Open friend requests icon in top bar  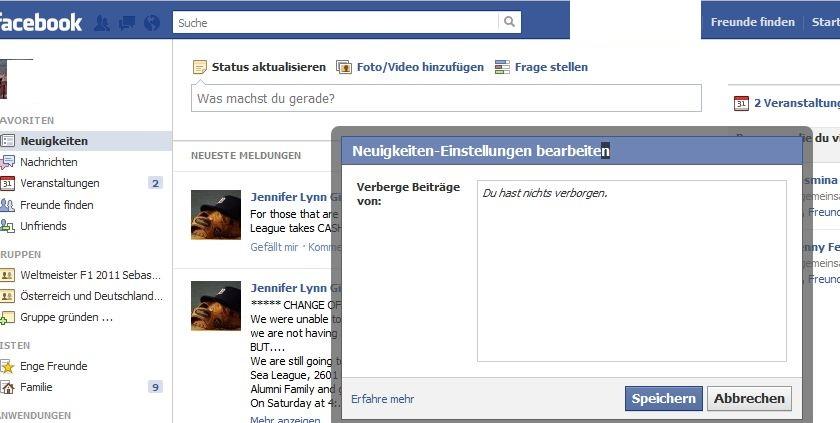(102, 23)
